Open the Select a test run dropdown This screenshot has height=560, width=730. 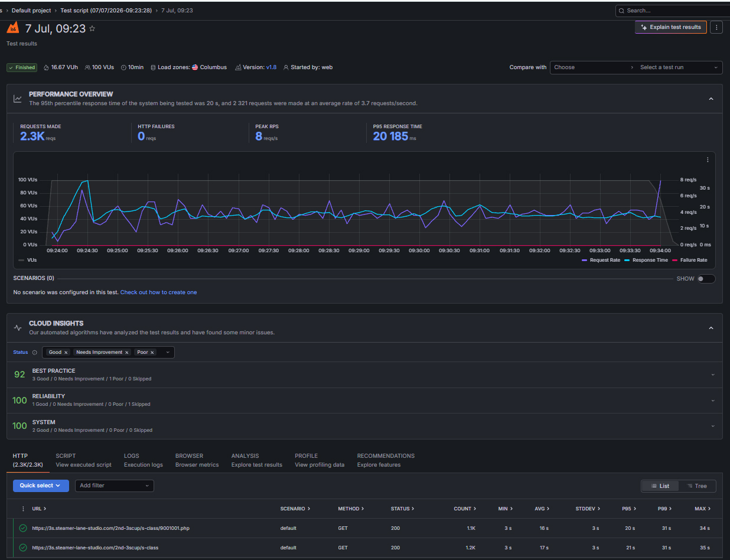pyautogui.click(x=679, y=67)
